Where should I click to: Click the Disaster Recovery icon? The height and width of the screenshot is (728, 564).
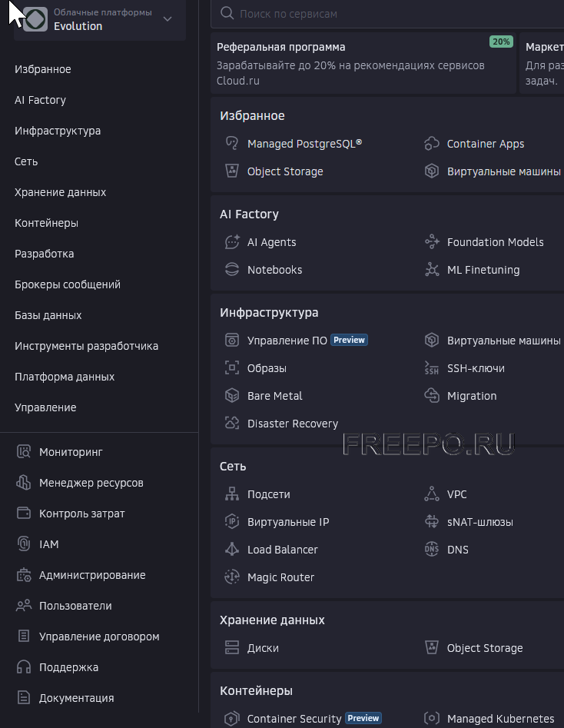(231, 423)
